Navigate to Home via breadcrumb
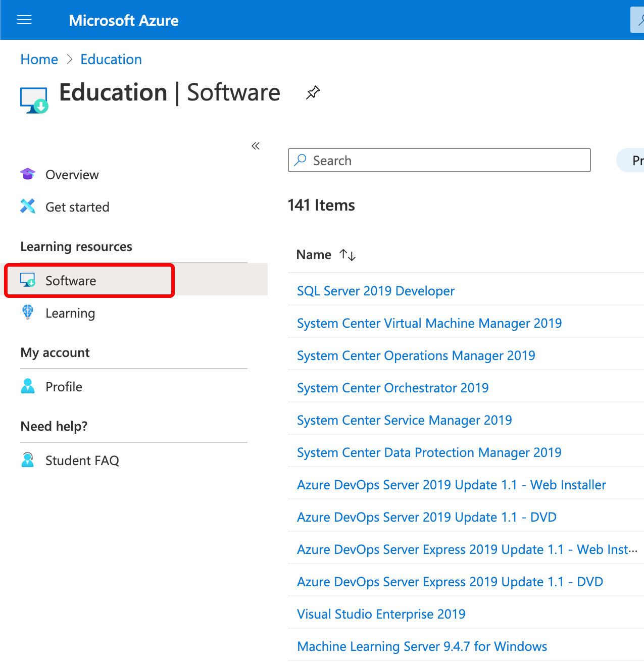This screenshot has height=662, width=644. (x=39, y=59)
